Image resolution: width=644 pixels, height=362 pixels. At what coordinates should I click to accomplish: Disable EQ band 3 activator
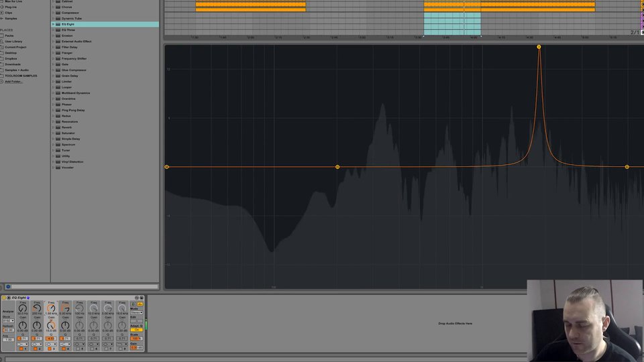50,349
